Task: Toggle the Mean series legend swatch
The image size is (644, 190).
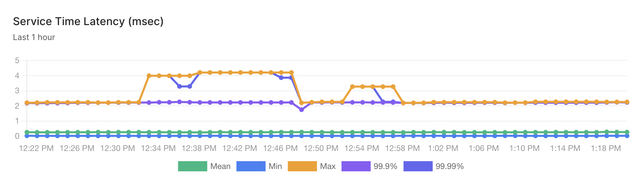Action: [x=192, y=166]
